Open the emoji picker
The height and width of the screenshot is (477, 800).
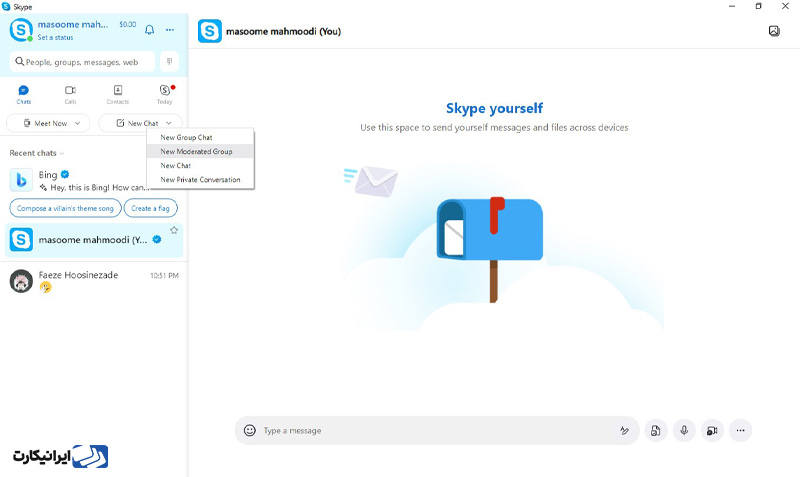(249, 431)
